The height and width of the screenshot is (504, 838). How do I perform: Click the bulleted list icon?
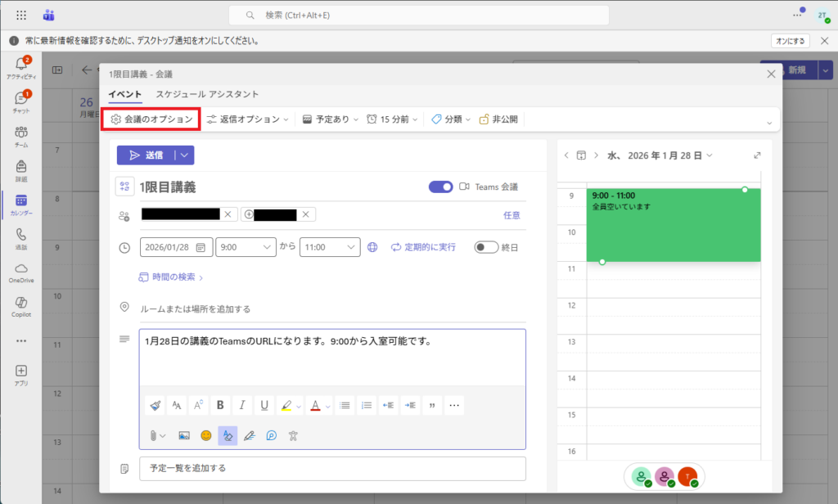tap(345, 405)
